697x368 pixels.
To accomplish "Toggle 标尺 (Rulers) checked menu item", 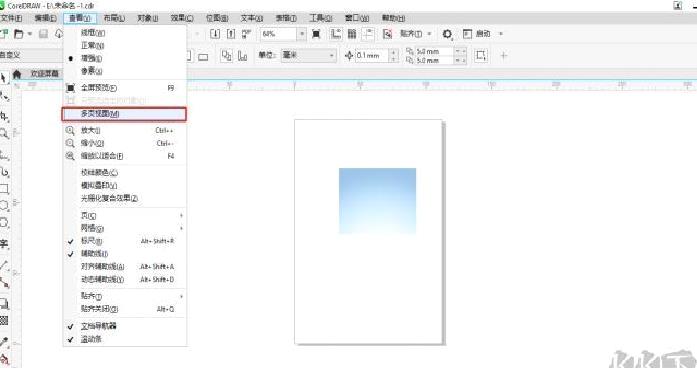I will point(124,241).
